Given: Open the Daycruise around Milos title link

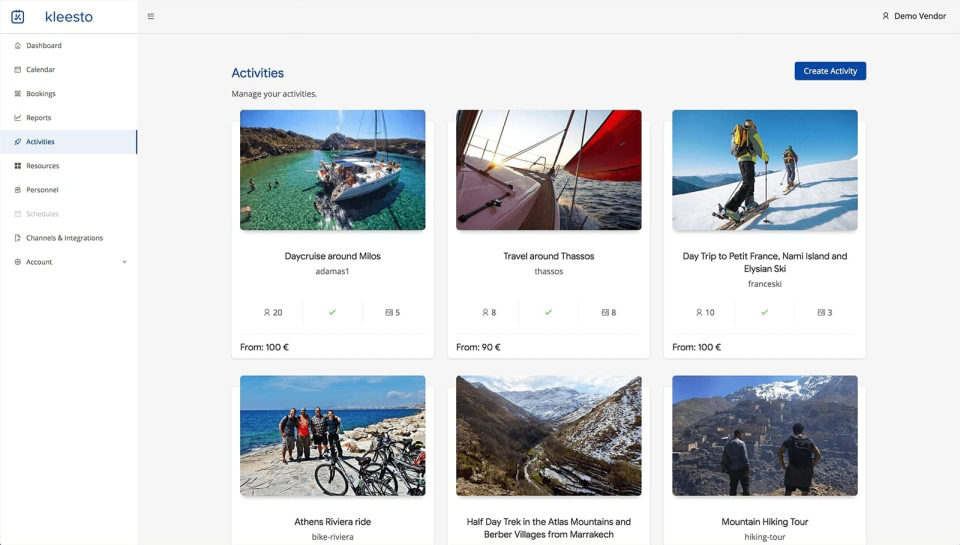Looking at the screenshot, I should (x=332, y=256).
